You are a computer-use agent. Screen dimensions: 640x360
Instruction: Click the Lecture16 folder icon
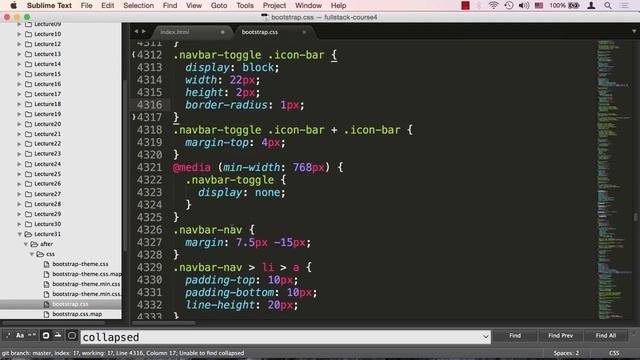pyautogui.click(x=28, y=84)
